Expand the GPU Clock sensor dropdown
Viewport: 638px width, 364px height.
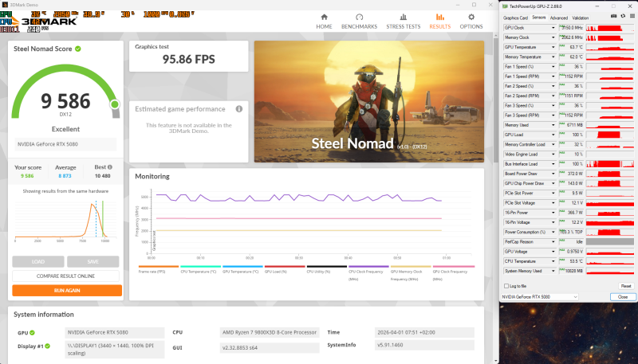(553, 28)
